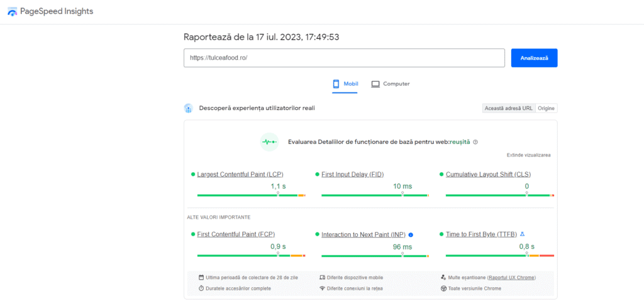Open Cumulative Layout Shift (CLS) link
The image size is (644, 301).
click(488, 175)
